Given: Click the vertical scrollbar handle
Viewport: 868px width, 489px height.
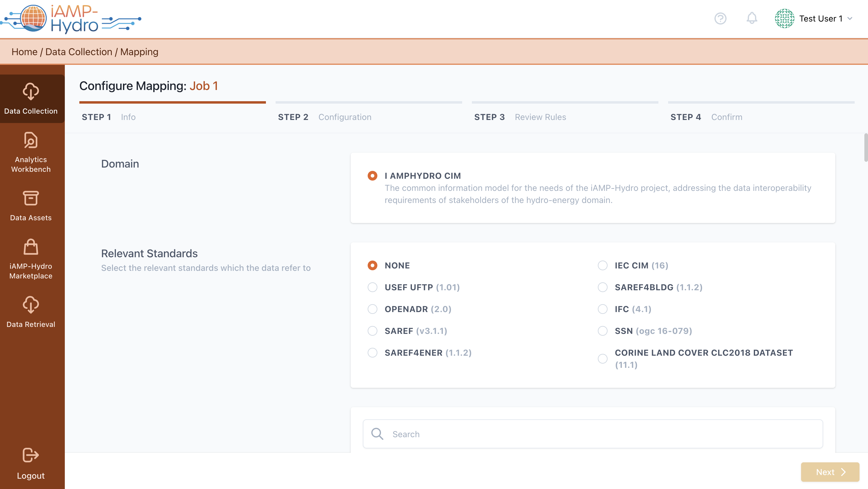Looking at the screenshot, I should tap(865, 148).
